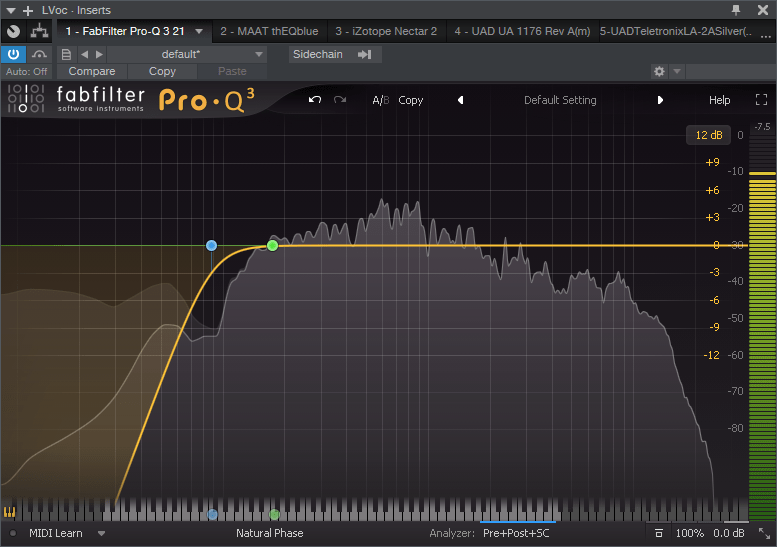
Task: Pin the inserts window
Action: [737, 9]
